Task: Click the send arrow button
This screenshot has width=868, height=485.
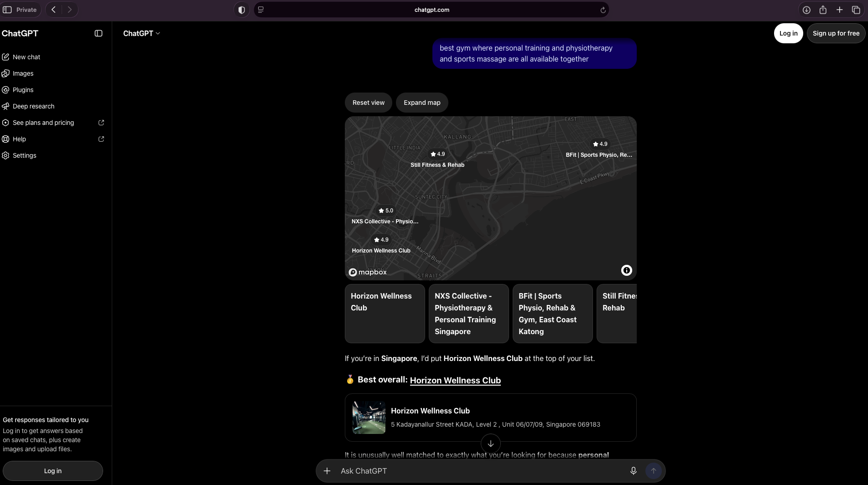Action: tap(654, 471)
